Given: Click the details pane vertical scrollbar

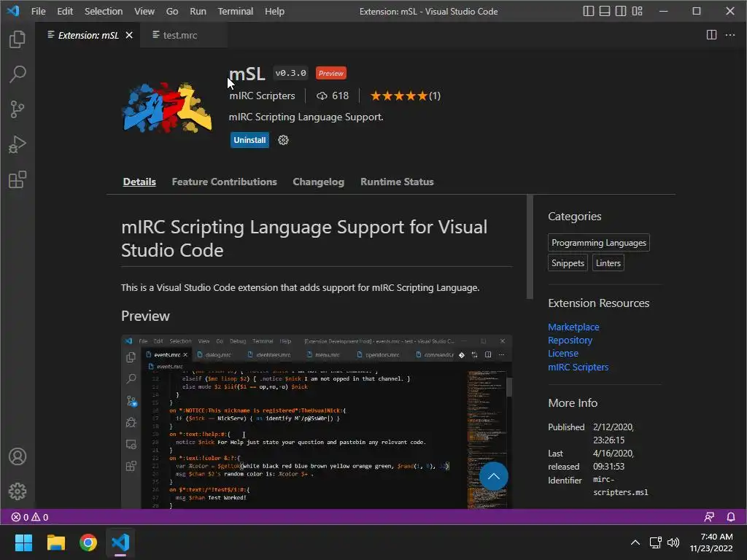Looking at the screenshot, I should (x=530, y=246).
